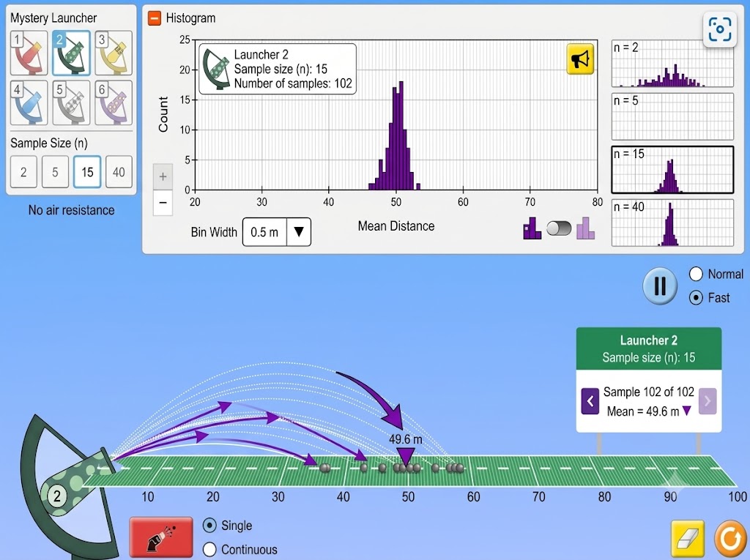
Task: Click the launcher icon in histogram legend
Action: (x=216, y=70)
